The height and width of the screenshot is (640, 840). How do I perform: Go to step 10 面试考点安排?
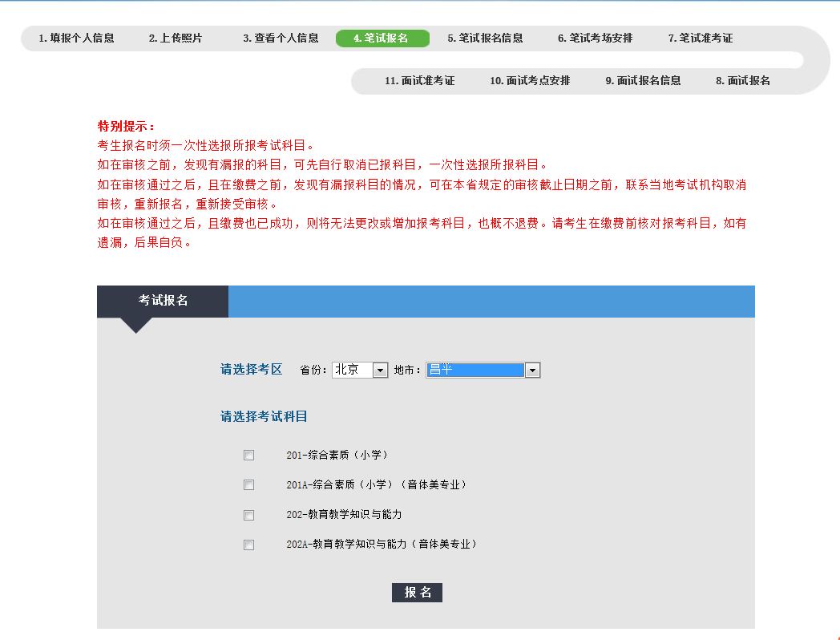530,80
